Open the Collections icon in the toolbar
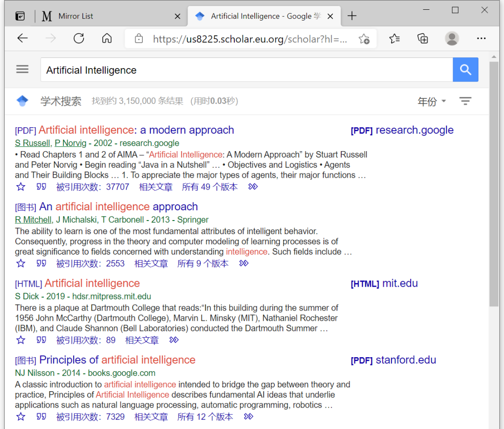504x429 pixels. (x=423, y=39)
